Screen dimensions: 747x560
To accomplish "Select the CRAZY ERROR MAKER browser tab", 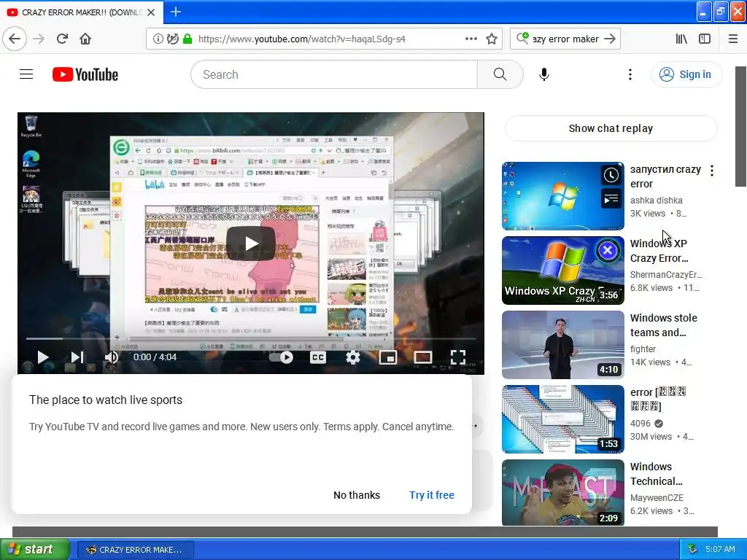I will click(x=82, y=12).
